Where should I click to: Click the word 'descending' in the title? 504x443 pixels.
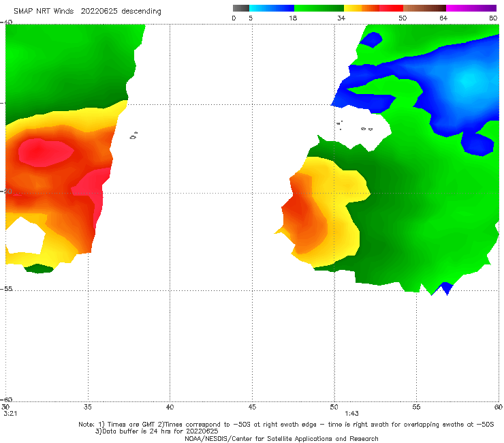click(x=141, y=12)
